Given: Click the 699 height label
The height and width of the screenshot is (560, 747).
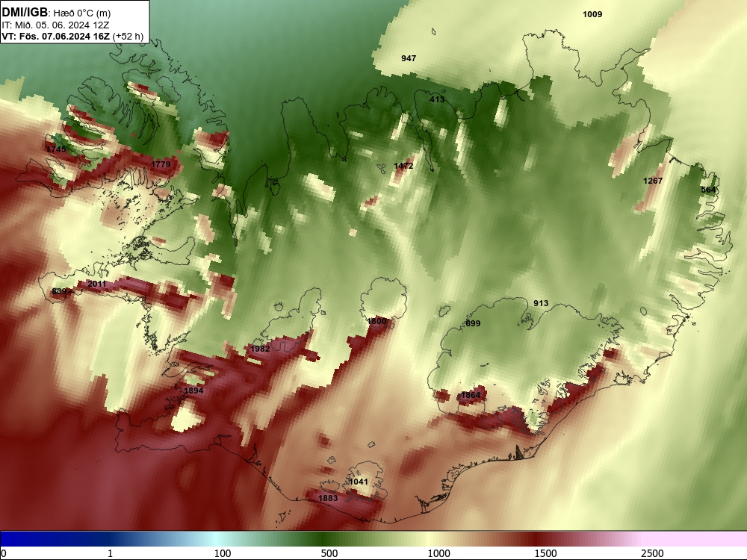Looking at the screenshot, I should 473,323.
